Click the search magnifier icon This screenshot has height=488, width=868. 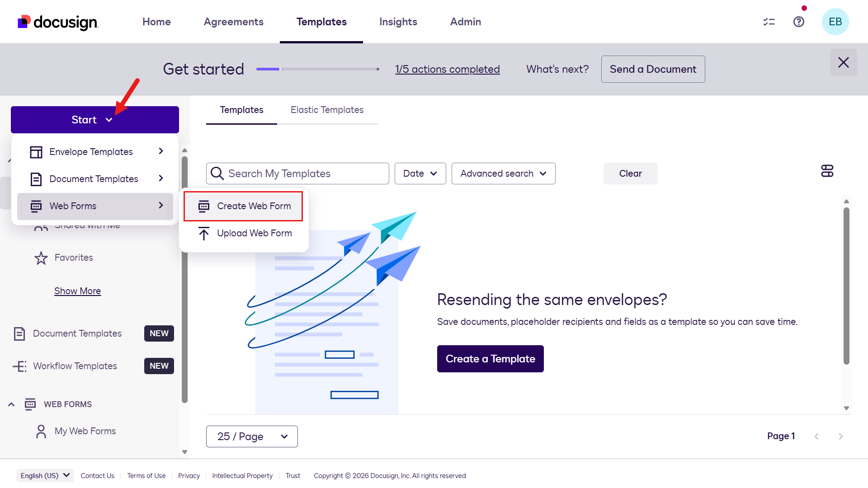pyautogui.click(x=217, y=174)
